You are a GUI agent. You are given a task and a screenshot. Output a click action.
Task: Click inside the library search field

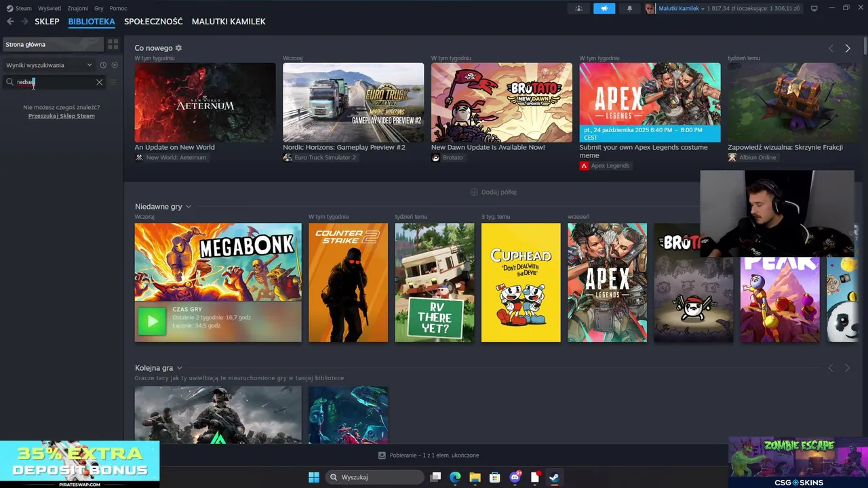tap(54, 82)
